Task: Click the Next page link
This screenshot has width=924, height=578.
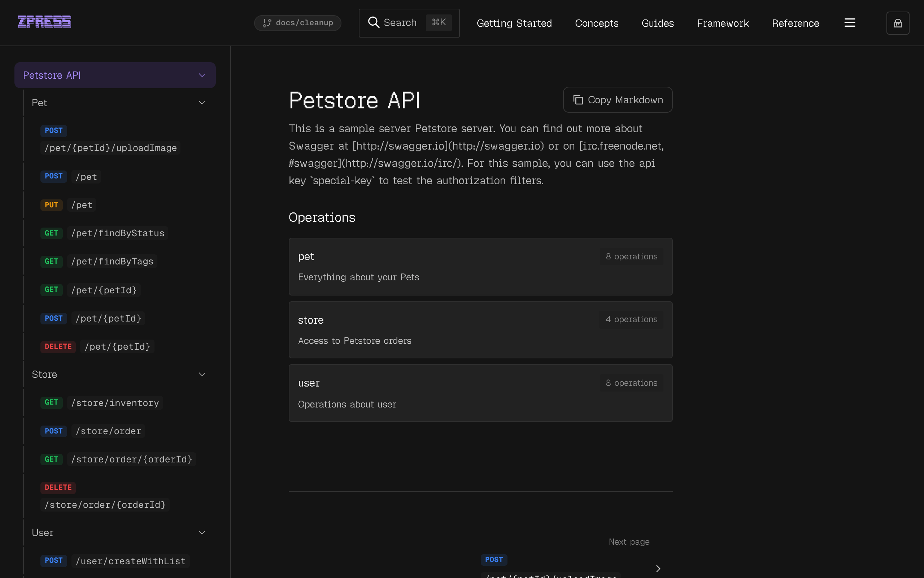Action: tap(629, 542)
